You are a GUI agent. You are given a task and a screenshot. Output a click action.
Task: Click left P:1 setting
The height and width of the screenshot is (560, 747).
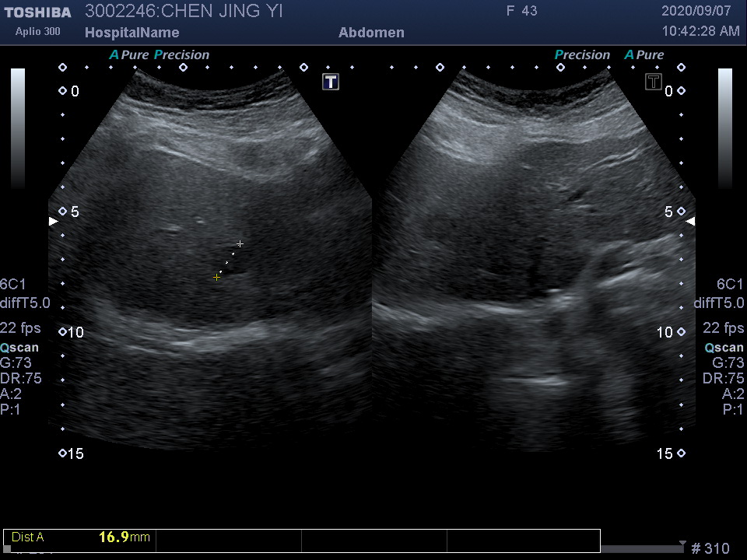click(x=10, y=410)
